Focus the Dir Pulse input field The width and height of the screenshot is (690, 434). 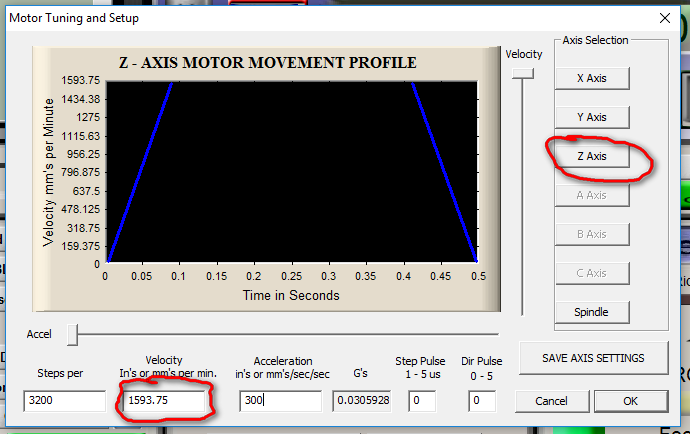tap(482, 401)
